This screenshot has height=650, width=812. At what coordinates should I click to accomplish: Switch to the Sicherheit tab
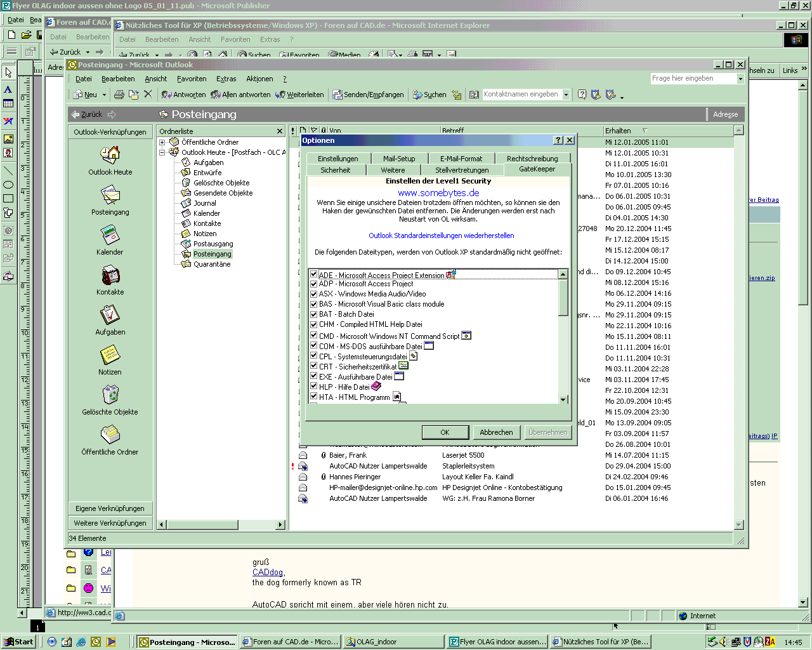(x=336, y=170)
